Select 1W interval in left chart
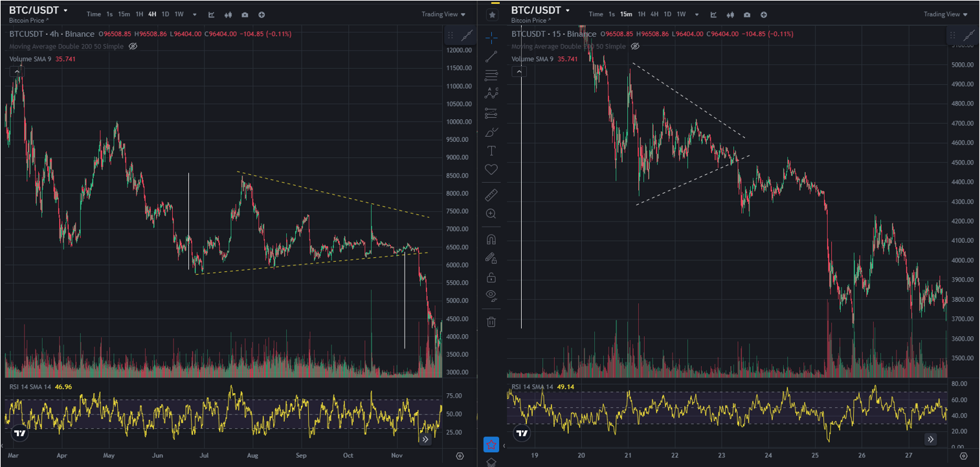This screenshot has width=980, height=467. [x=179, y=14]
